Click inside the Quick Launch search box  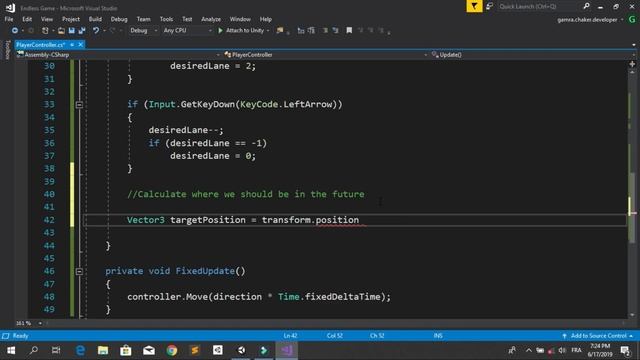pos(538,6)
